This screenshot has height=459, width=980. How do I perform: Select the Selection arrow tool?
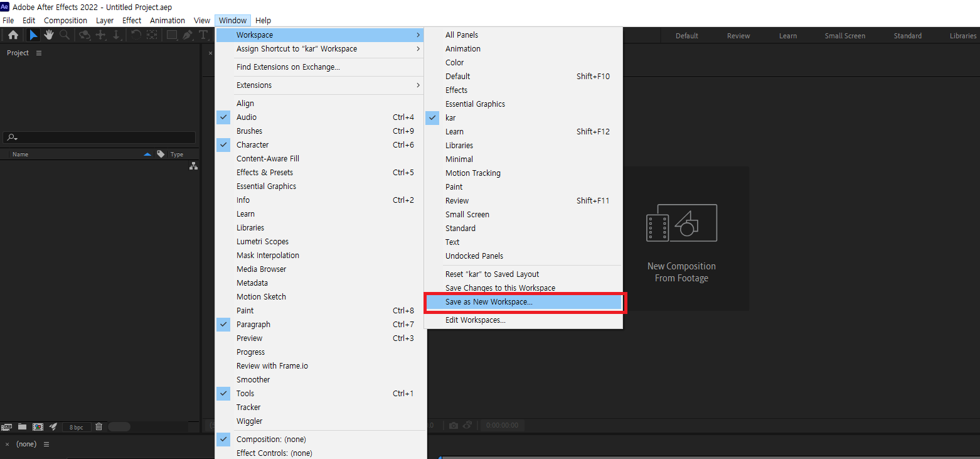pyautogui.click(x=34, y=35)
